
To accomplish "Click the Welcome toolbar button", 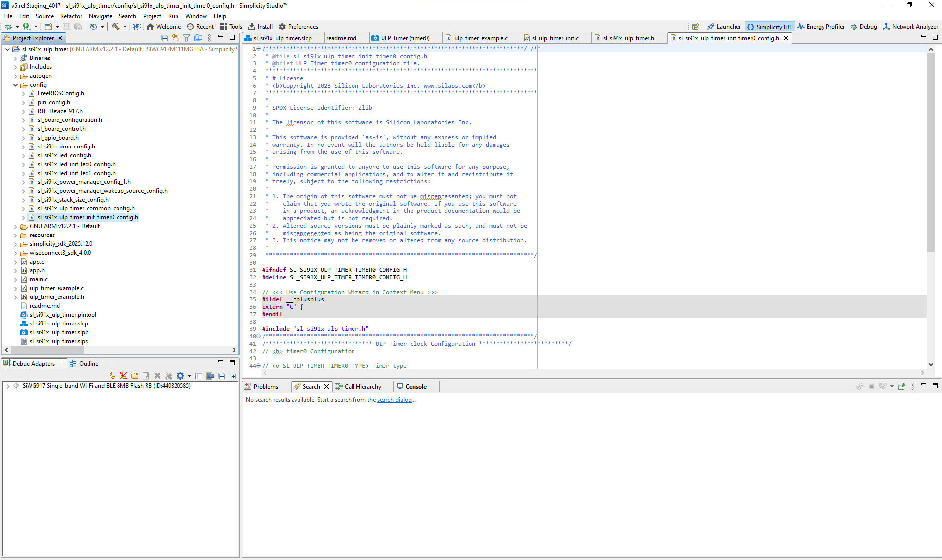I will 164,27.
